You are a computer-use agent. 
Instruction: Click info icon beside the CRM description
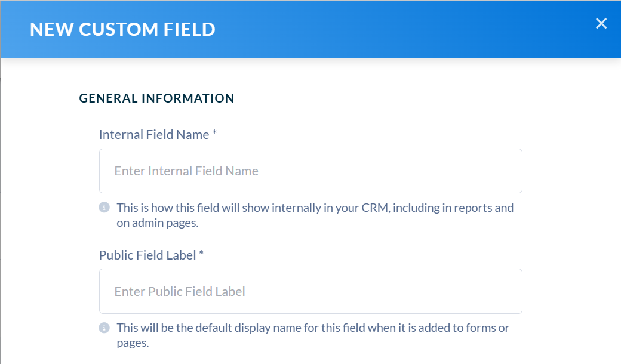pos(104,207)
